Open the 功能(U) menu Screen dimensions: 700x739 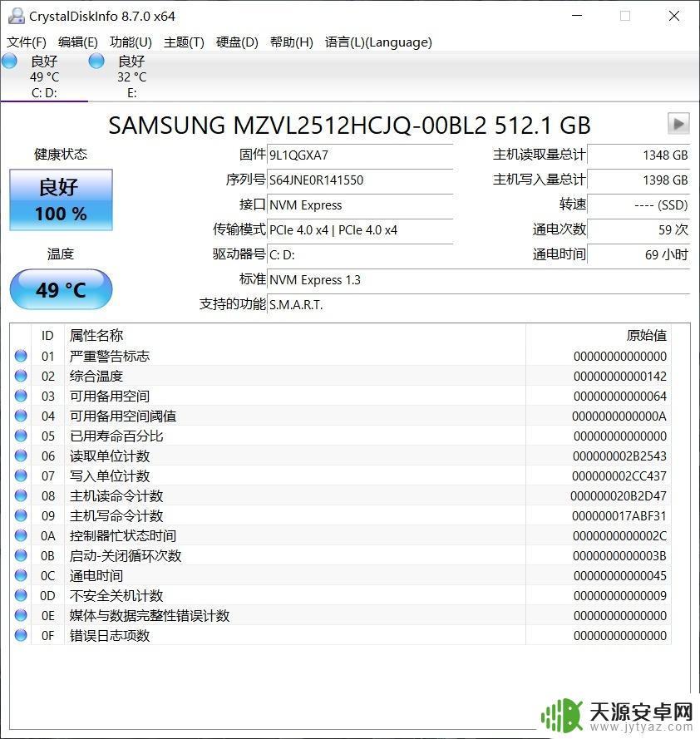pos(131,42)
